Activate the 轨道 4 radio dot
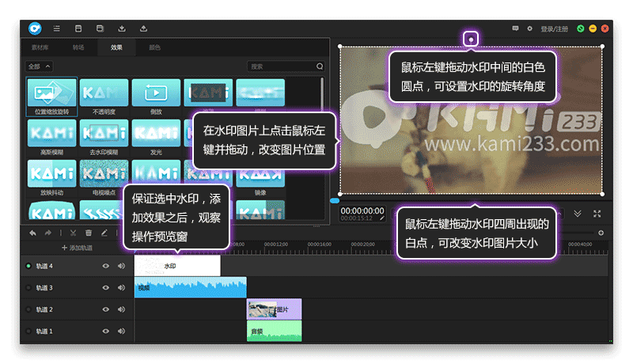The image size is (633, 364). (x=28, y=266)
